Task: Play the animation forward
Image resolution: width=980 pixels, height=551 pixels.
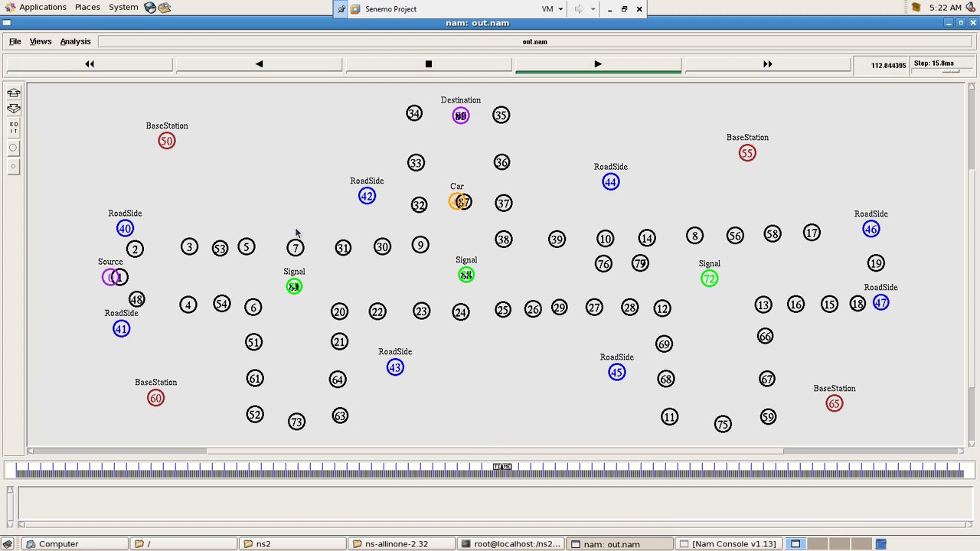Action: coord(598,64)
